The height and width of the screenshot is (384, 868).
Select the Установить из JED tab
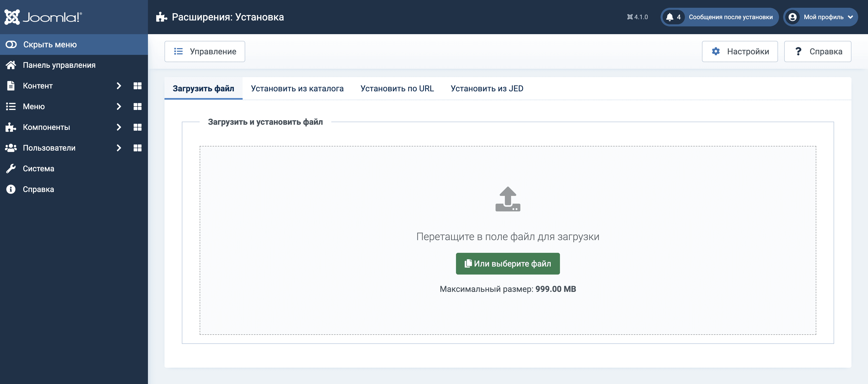click(x=487, y=88)
